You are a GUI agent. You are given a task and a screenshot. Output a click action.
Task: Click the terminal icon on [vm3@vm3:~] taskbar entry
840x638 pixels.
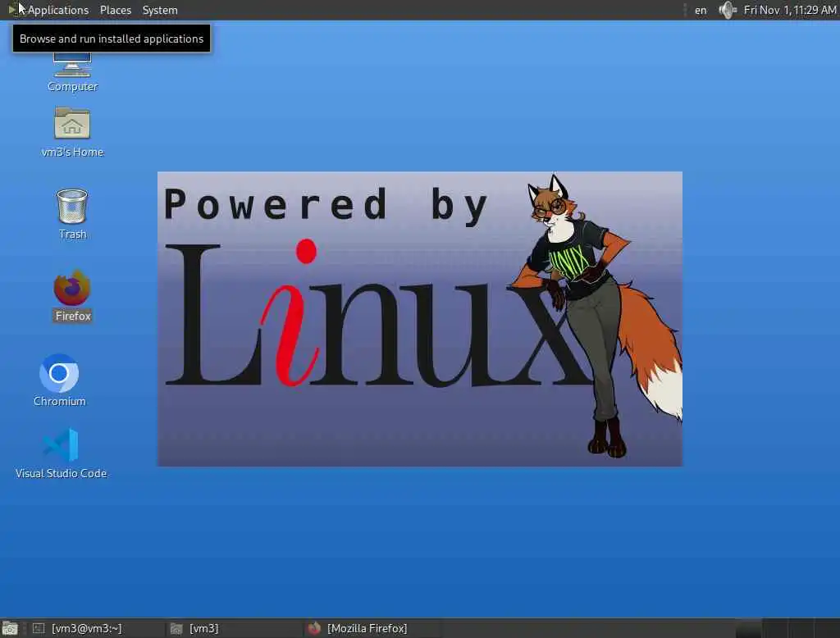click(39, 628)
